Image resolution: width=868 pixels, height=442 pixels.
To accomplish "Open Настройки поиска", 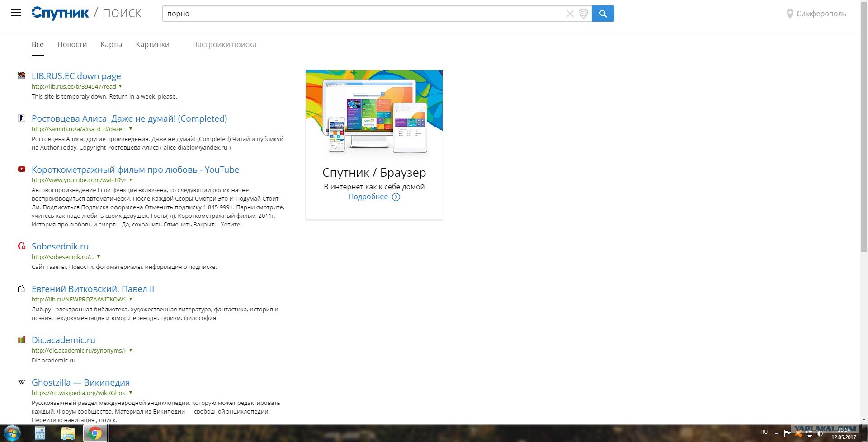I will [224, 44].
